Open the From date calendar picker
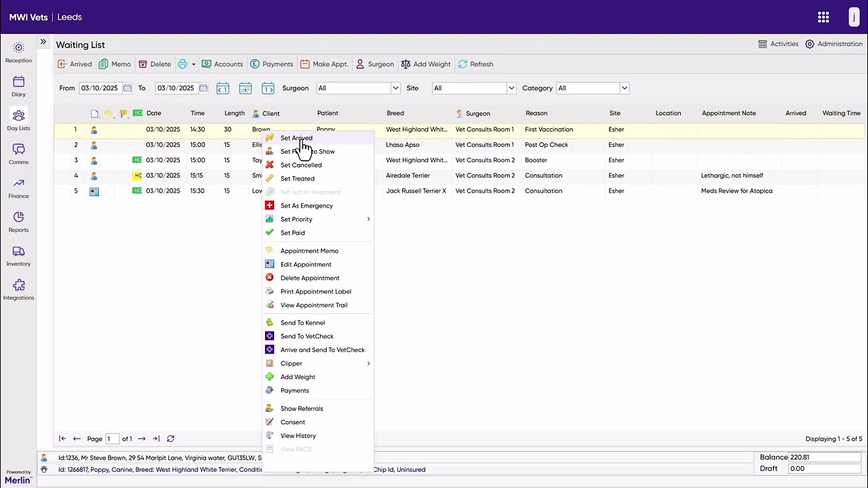 click(x=127, y=88)
